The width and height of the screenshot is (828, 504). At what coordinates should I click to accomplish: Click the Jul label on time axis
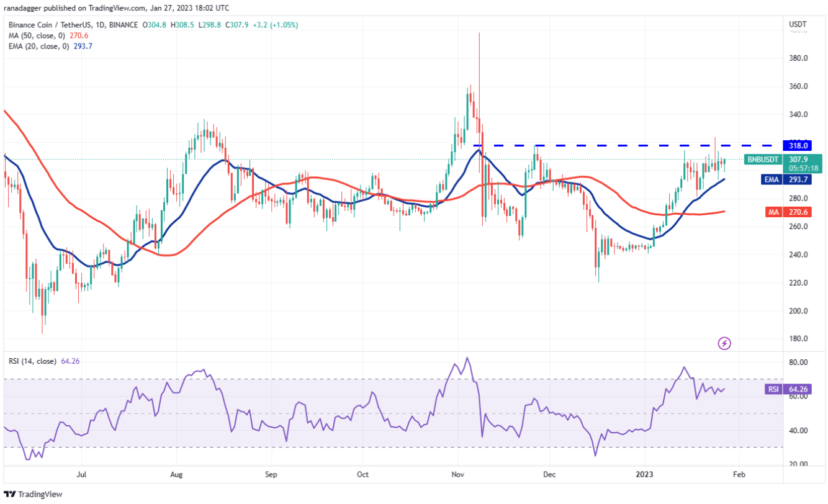(81, 475)
